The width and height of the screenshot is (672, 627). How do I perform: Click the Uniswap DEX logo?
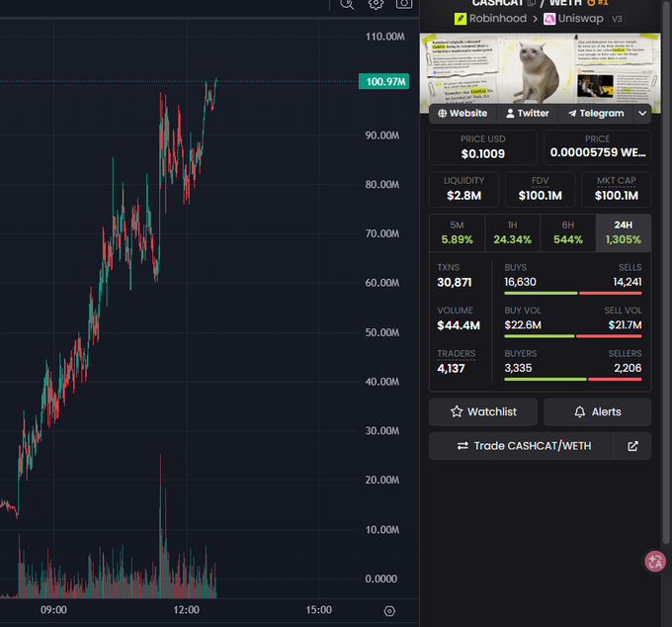[x=549, y=19]
